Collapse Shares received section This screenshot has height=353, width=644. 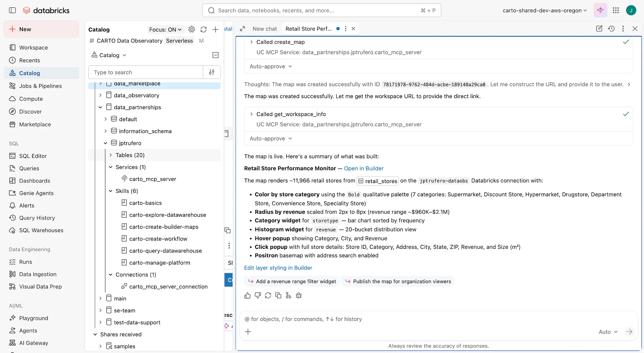95,334
